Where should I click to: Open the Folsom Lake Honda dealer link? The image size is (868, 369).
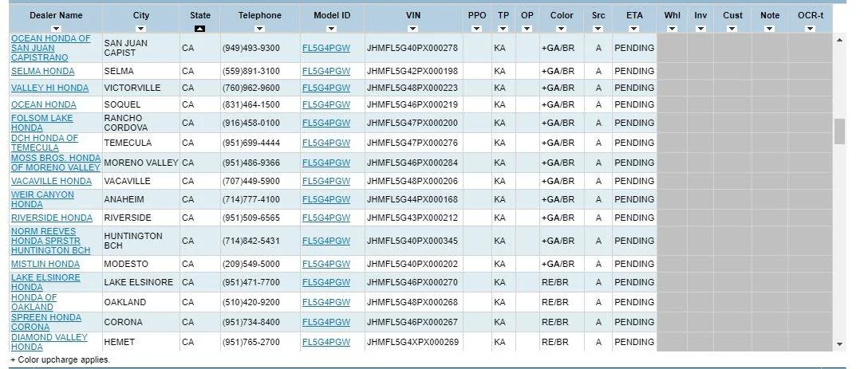pyautogui.click(x=41, y=123)
